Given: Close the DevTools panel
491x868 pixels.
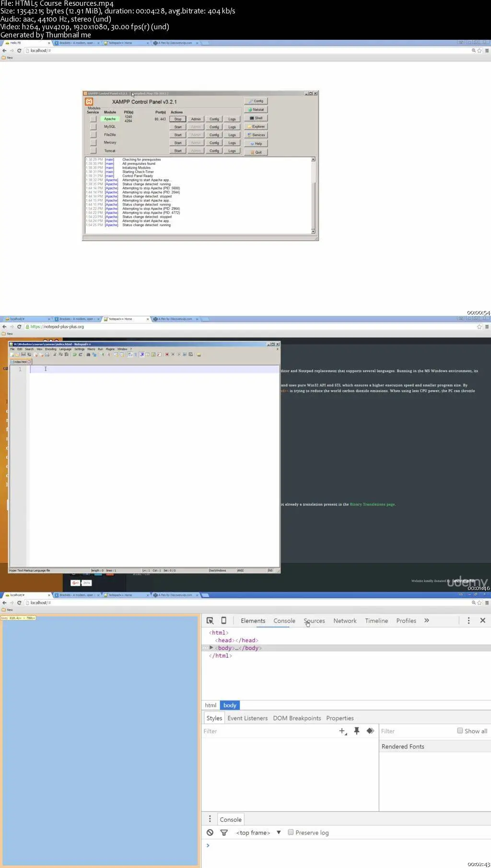Looking at the screenshot, I should coord(483,620).
